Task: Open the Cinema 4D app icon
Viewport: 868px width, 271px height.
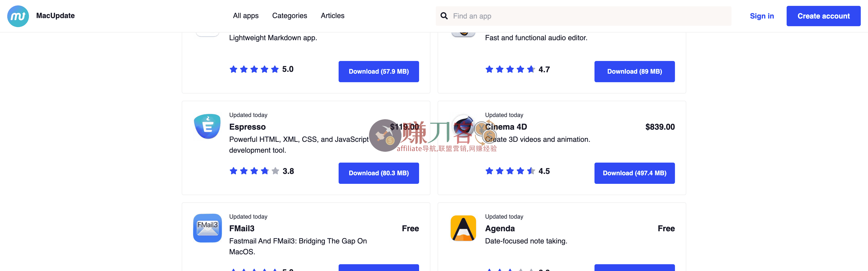Action: [x=463, y=126]
